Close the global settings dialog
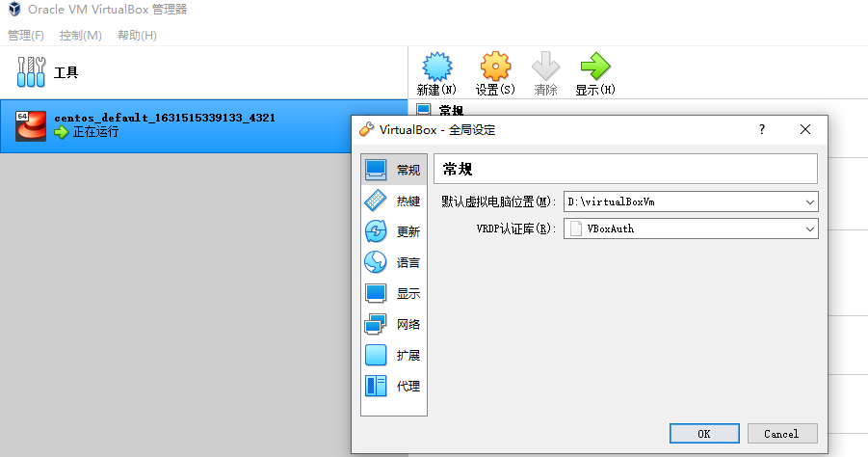868x457 pixels. [x=804, y=129]
